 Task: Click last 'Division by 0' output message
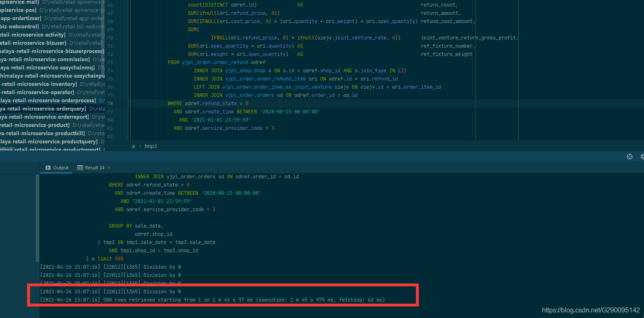tap(110, 292)
